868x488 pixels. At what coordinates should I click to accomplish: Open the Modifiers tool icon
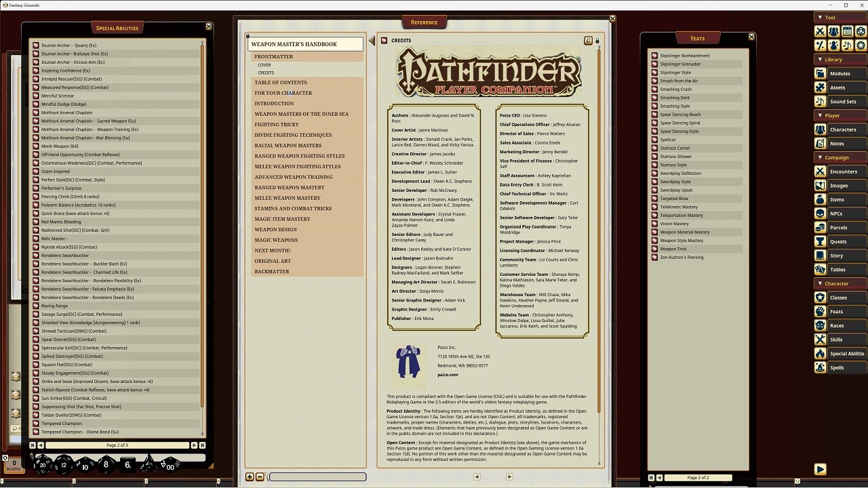(820, 45)
